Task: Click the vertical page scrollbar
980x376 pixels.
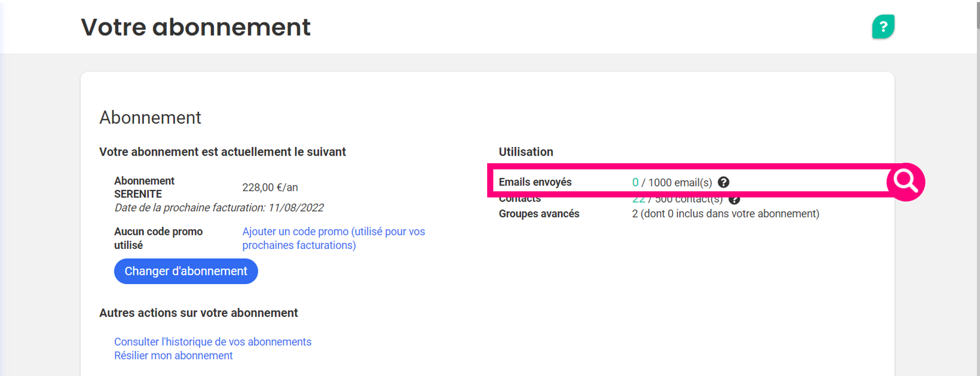Action: pyautogui.click(x=977, y=153)
